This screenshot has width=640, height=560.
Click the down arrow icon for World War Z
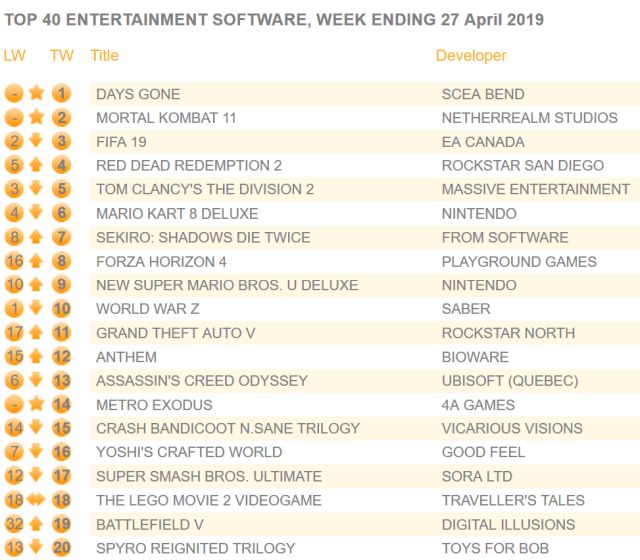pyautogui.click(x=37, y=309)
